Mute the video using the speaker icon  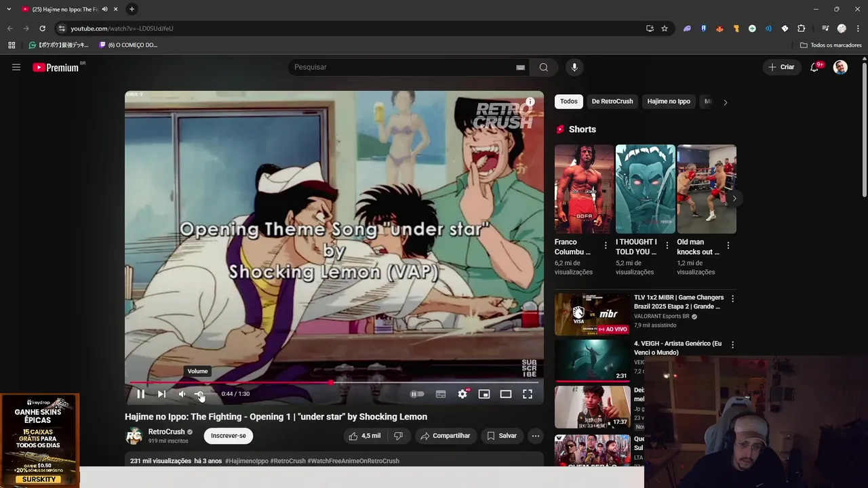tap(182, 394)
